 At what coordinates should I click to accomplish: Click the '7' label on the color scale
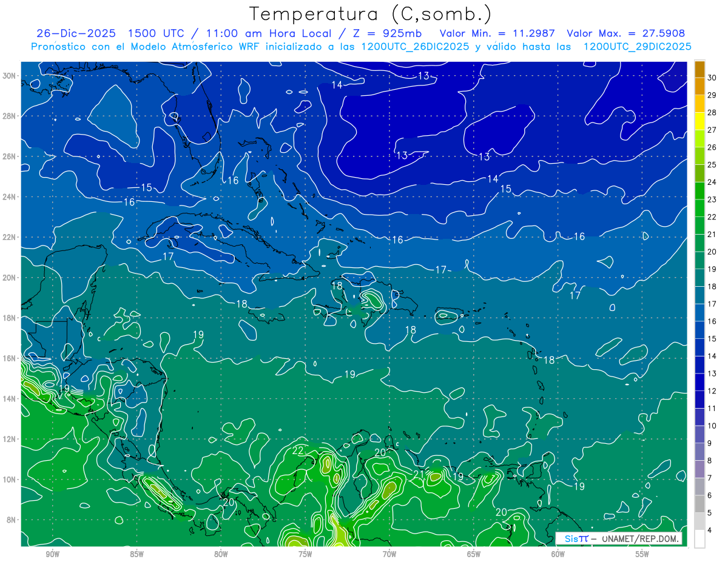(710, 478)
